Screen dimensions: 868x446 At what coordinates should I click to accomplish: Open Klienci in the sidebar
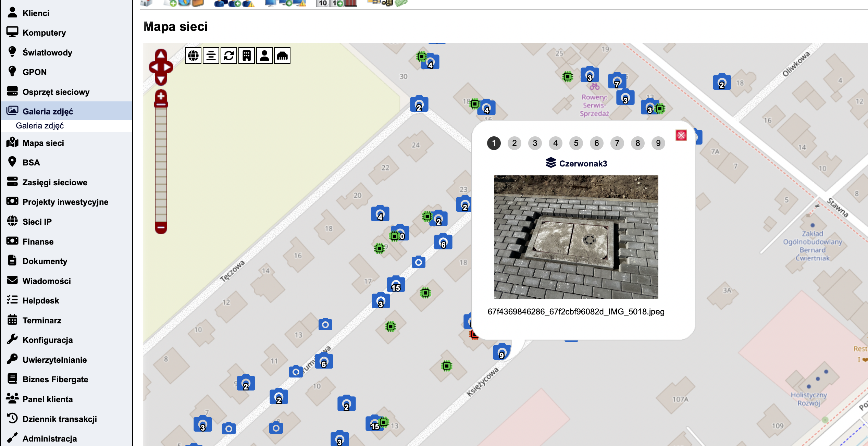point(66,13)
